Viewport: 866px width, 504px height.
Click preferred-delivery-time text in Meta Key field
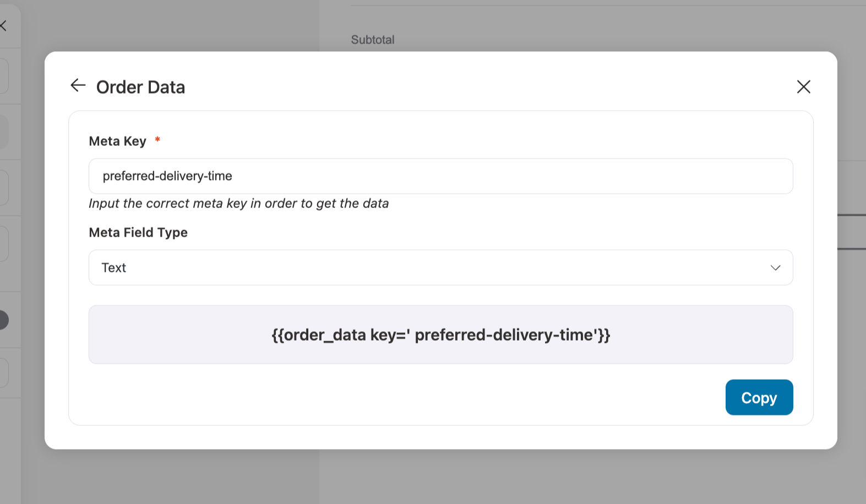(x=167, y=176)
